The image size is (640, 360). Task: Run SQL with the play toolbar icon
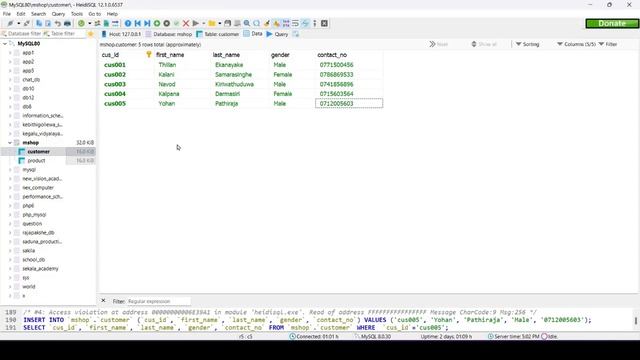(x=196, y=23)
